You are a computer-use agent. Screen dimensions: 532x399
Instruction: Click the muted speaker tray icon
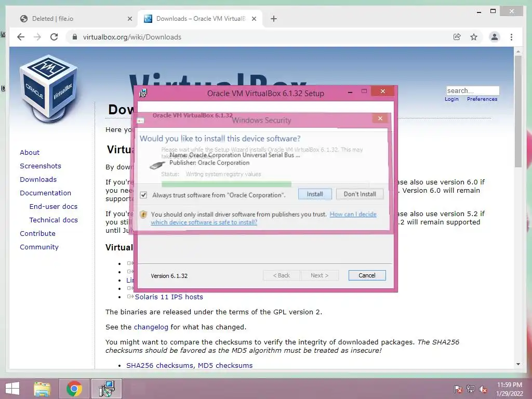point(483,389)
